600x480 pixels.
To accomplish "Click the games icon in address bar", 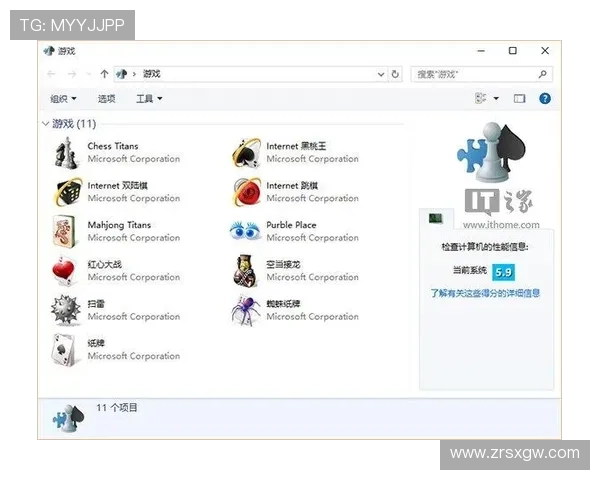I will [122, 74].
